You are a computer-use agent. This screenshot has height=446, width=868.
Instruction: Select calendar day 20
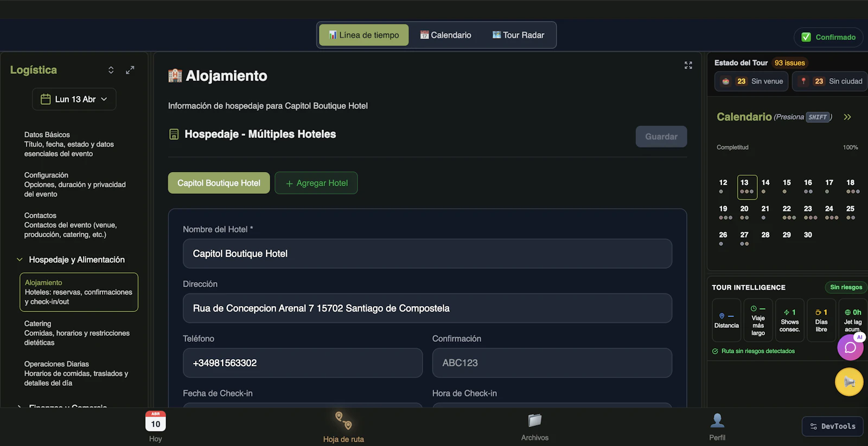tap(744, 213)
